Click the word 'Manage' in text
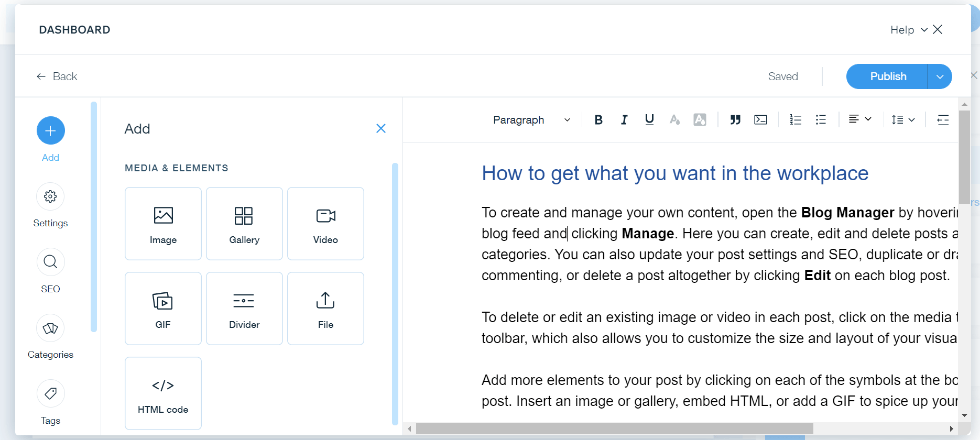Image resolution: width=980 pixels, height=440 pixels. (x=648, y=234)
